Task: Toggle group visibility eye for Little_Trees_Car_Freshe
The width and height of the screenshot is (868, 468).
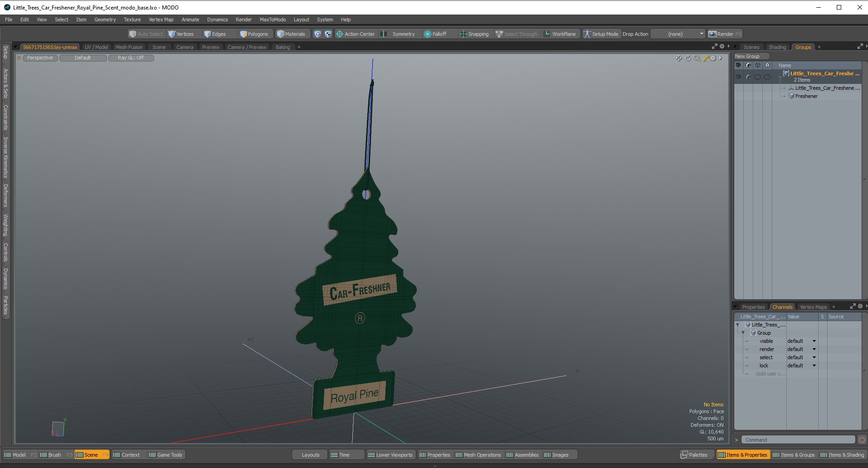Action: [x=738, y=77]
